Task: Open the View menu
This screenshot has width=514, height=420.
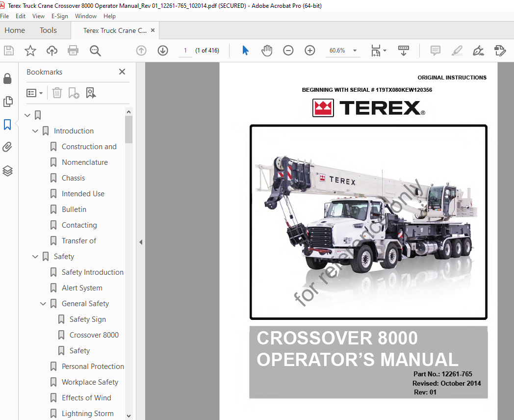Action: (x=38, y=16)
